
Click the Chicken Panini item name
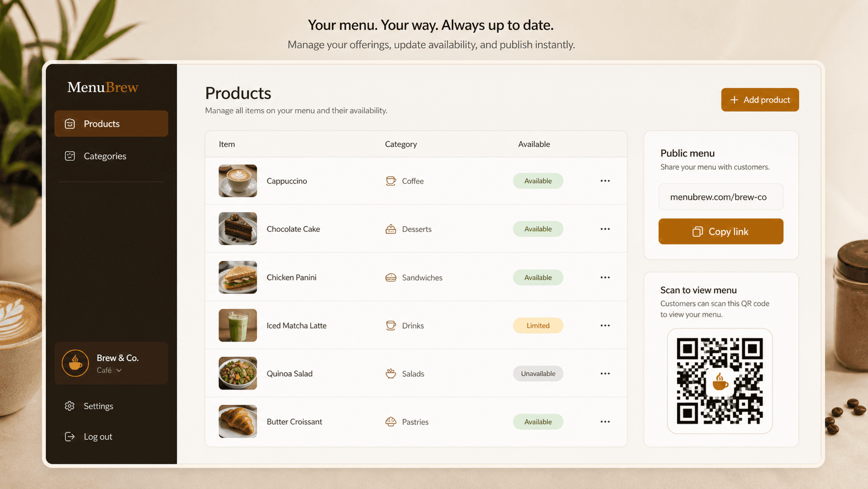tap(292, 277)
